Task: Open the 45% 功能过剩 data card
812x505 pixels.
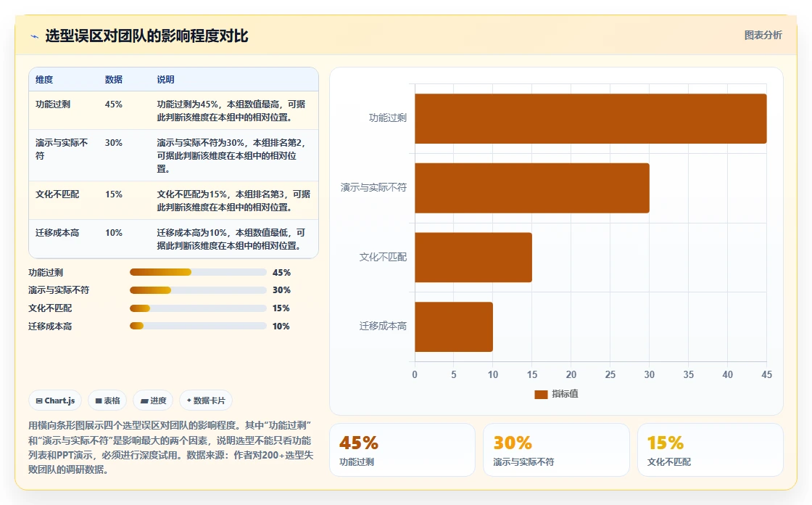Action: 402,450
